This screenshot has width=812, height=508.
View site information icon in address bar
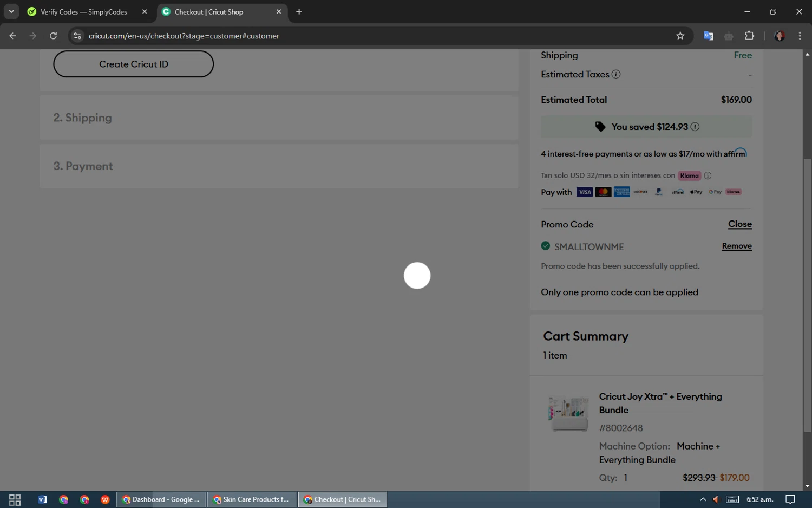[x=77, y=36]
